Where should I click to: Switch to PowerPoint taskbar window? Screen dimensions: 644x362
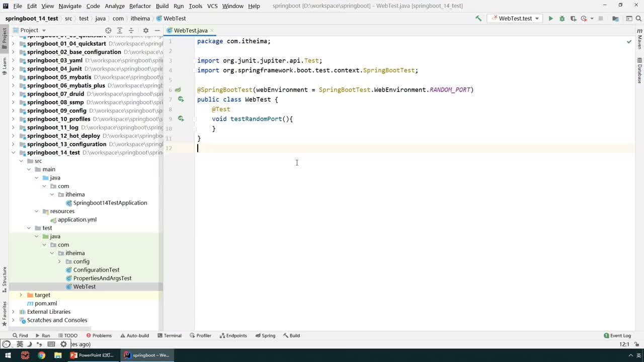pos(92,355)
